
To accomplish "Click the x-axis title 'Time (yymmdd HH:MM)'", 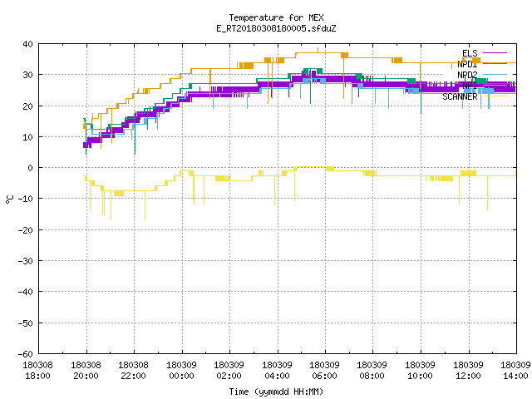I will tap(276, 392).
